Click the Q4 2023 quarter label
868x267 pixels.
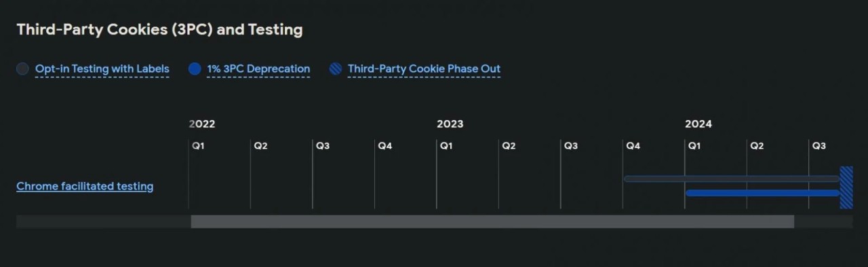point(633,146)
